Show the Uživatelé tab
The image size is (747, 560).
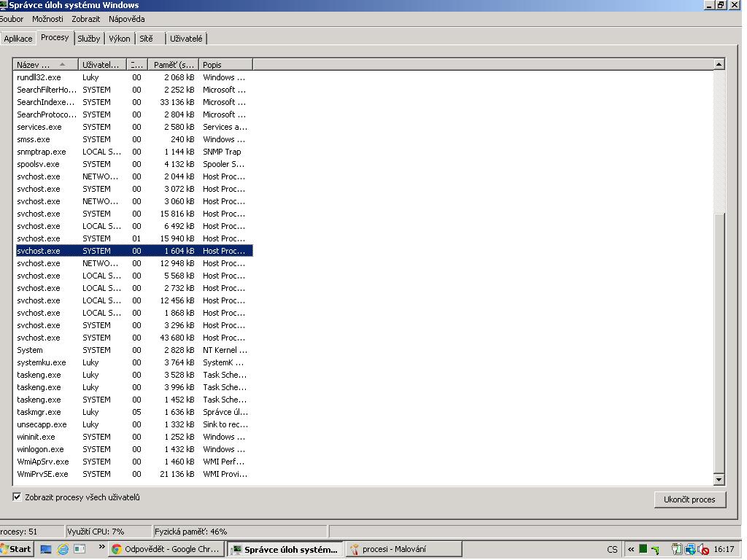coord(186,39)
